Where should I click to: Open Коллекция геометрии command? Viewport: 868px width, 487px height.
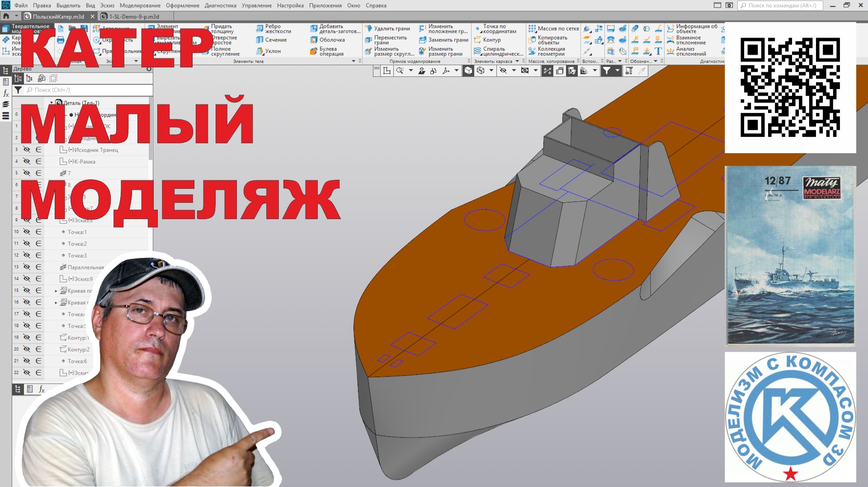(547, 52)
